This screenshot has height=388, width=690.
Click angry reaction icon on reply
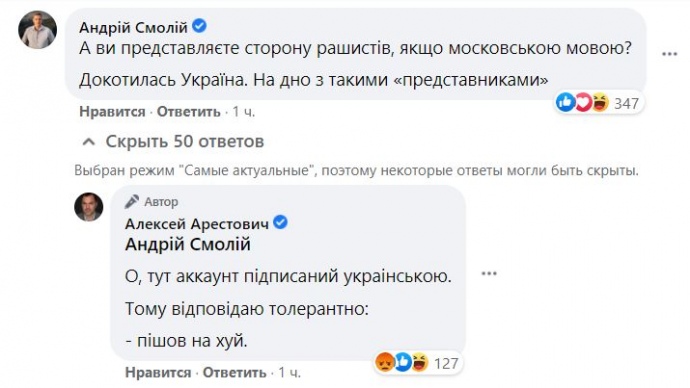coord(385,363)
